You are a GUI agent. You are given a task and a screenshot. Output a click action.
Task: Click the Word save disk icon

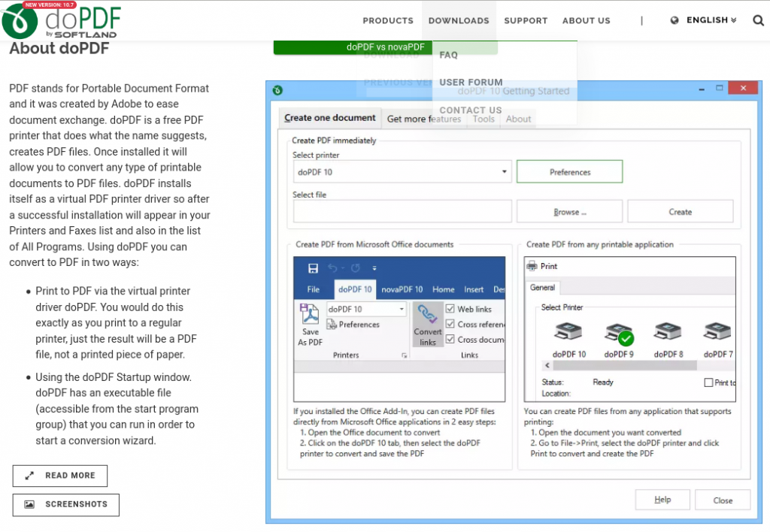click(x=313, y=268)
